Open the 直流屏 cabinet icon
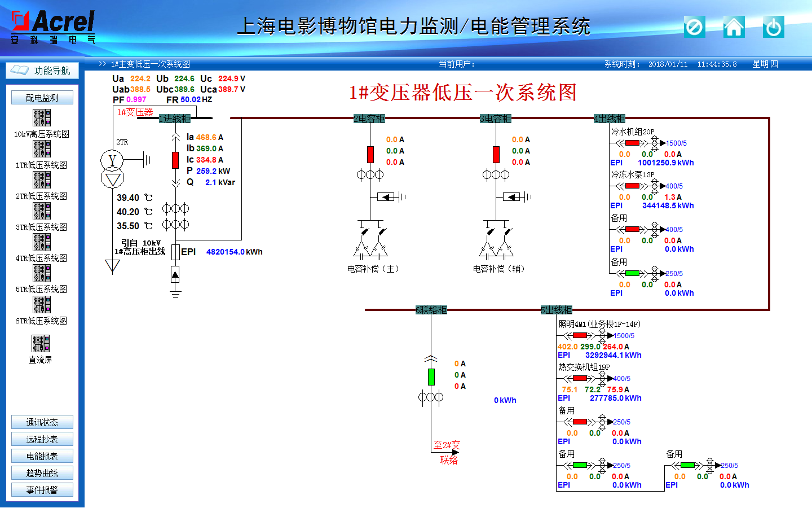Image resolution: width=812 pixels, height=508 pixels. (x=41, y=343)
